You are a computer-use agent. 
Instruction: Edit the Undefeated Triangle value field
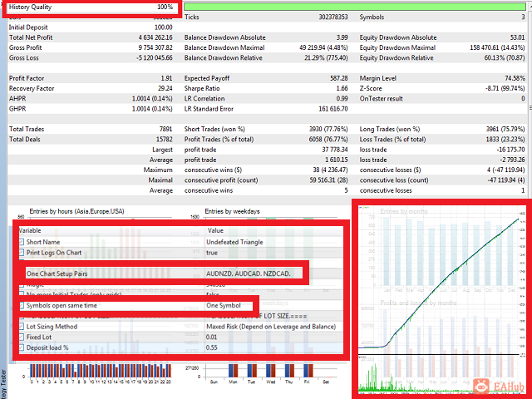234,242
